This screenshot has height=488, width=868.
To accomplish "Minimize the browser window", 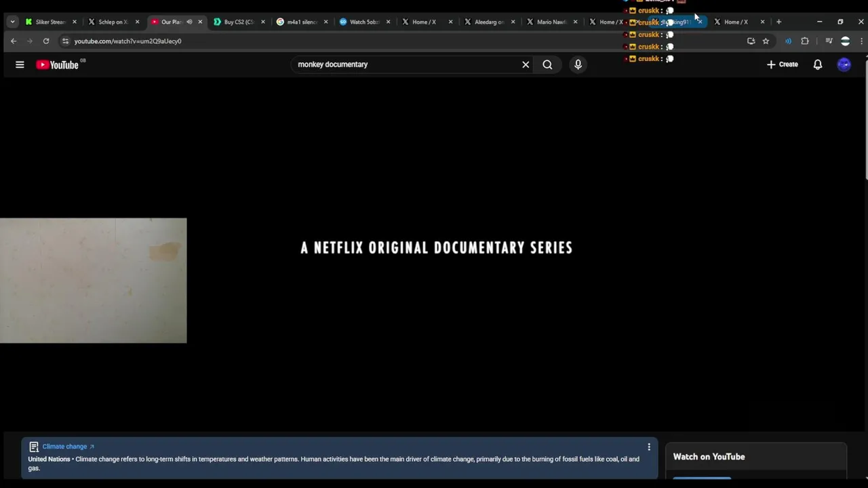I will pos(819,22).
